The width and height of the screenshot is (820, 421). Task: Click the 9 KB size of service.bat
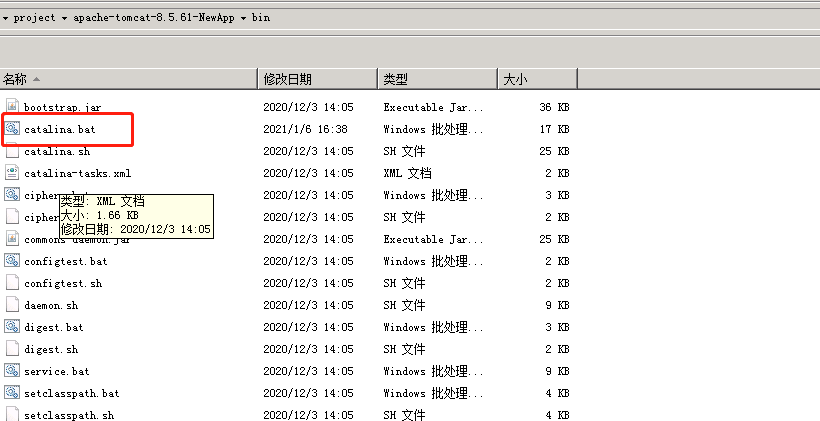point(557,371)
